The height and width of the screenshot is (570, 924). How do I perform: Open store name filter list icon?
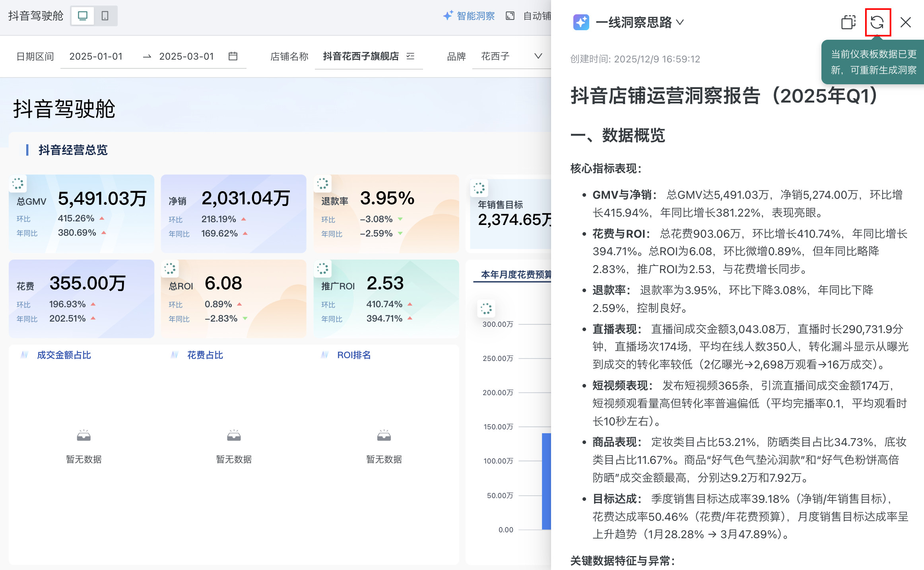point(411,56)
